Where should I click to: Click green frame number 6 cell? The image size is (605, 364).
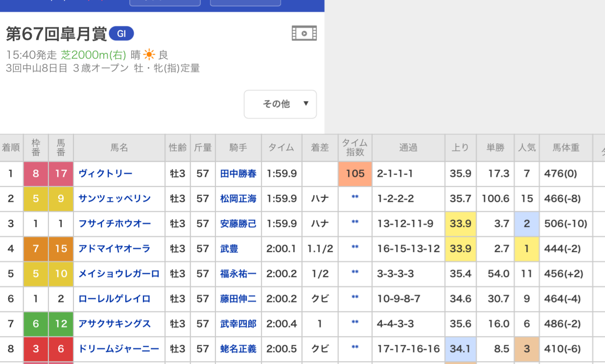point(36,323)
